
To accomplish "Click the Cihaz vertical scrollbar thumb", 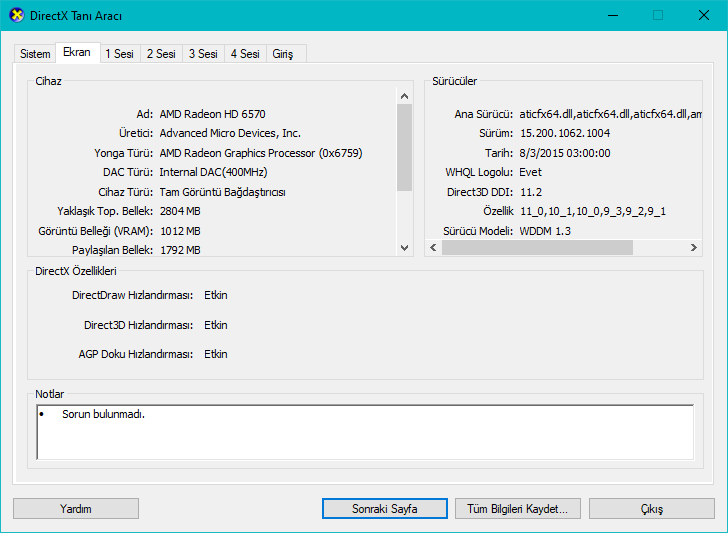I will (404, 147).
